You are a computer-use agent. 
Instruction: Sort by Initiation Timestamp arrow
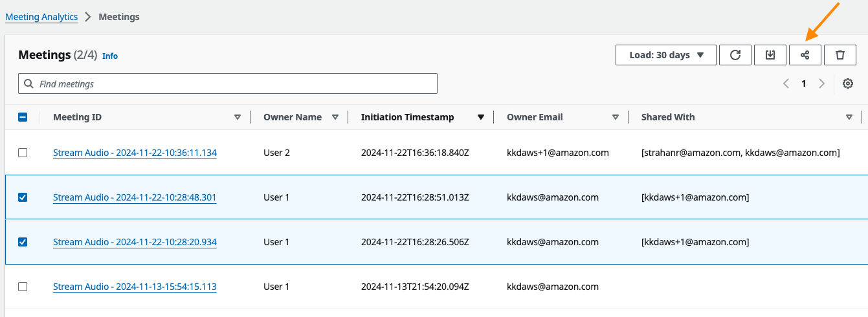click(480, 117)
